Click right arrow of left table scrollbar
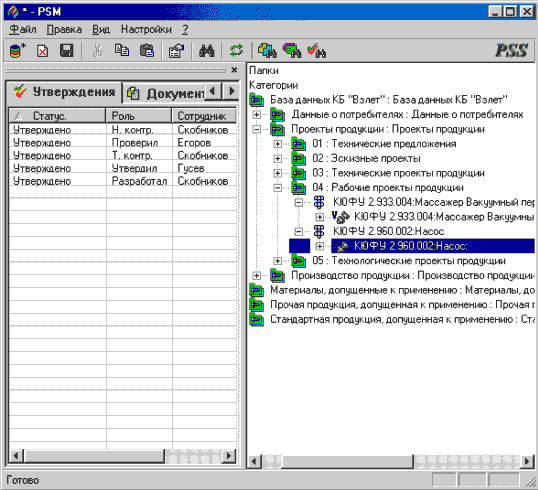Screen dimensions: 538x490 [230, 456]
